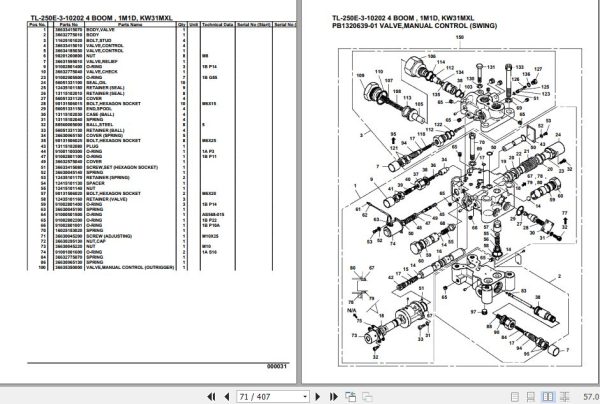Click the PB1320639-01 VALVE,MANUAL CONTROL (SWING) heading
This screenshot has height=404, width=600.
point(415,26)
